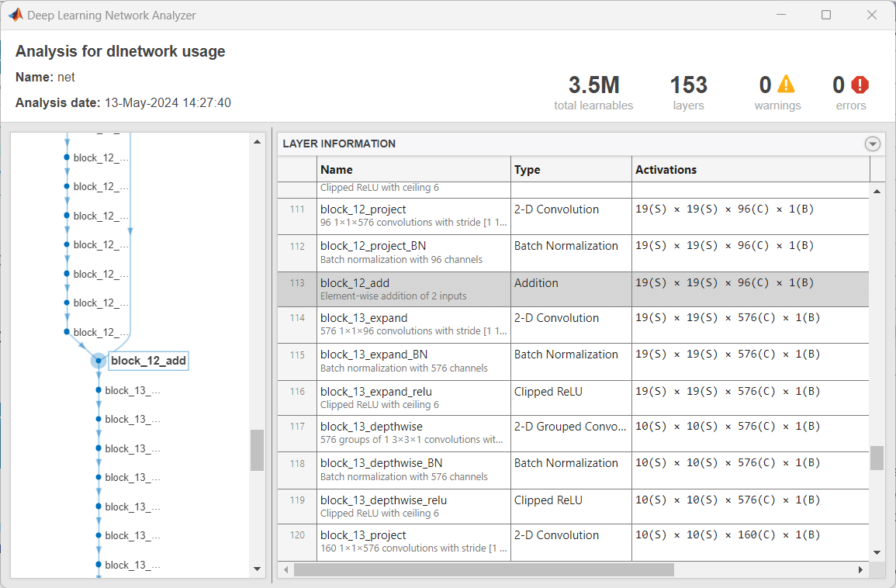
Task: Click the layer table scroll up arrow
Action: [877, 191]
